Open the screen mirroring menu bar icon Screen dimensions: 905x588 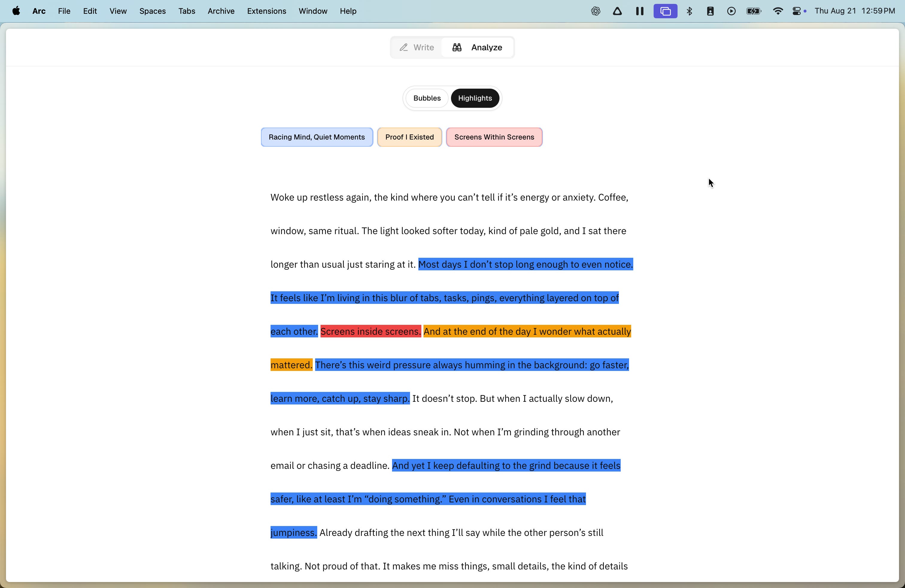(x=665, y=11)
